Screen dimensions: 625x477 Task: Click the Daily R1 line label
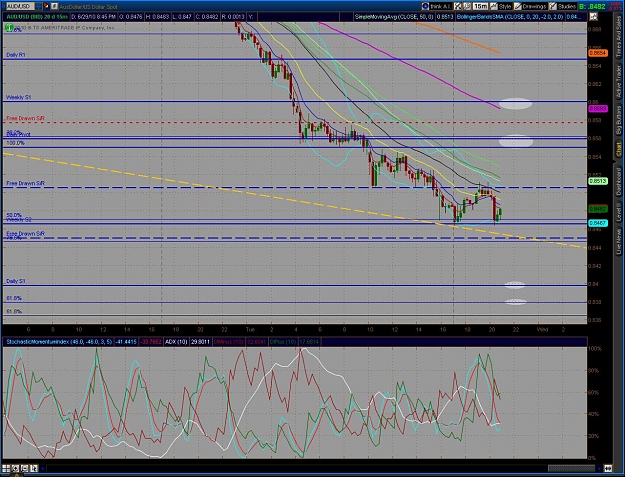16,55
